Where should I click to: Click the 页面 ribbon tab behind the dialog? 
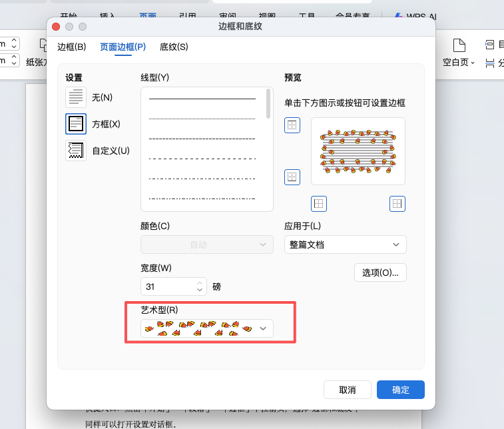(148, 15)
